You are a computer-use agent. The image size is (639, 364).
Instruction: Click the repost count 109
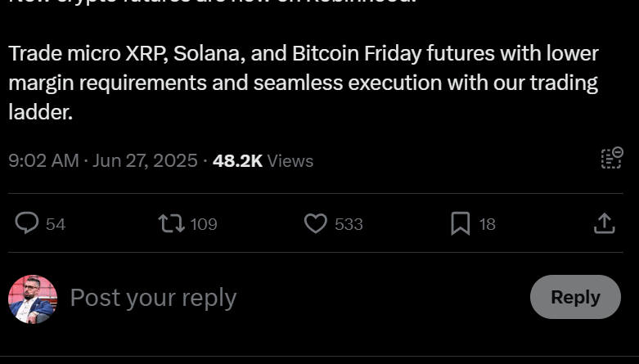[x=204, y=224]
